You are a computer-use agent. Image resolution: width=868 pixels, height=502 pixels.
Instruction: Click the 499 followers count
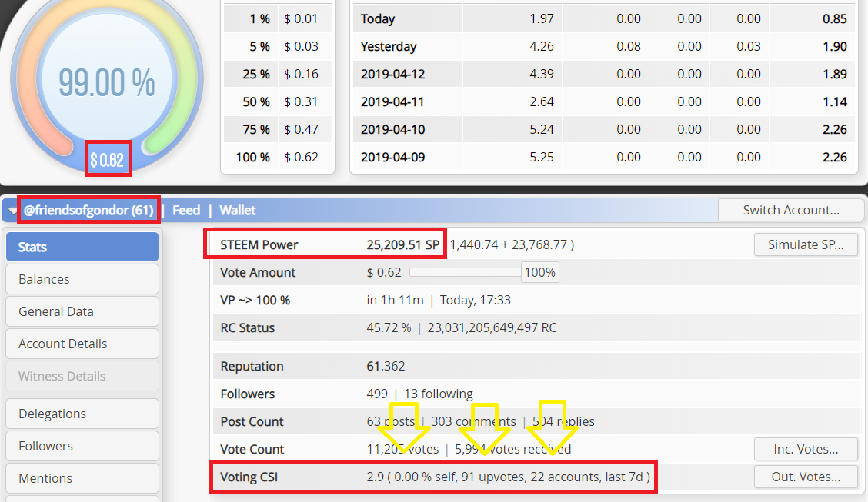point(377,394)
